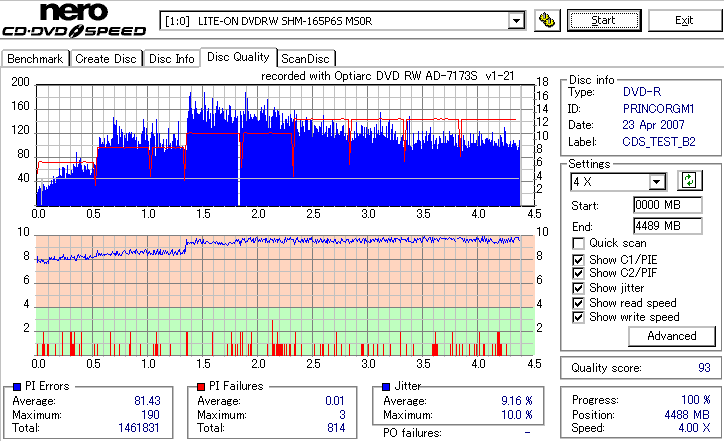Click the label CDS_TEST_B2

click(x=659, y=142)
